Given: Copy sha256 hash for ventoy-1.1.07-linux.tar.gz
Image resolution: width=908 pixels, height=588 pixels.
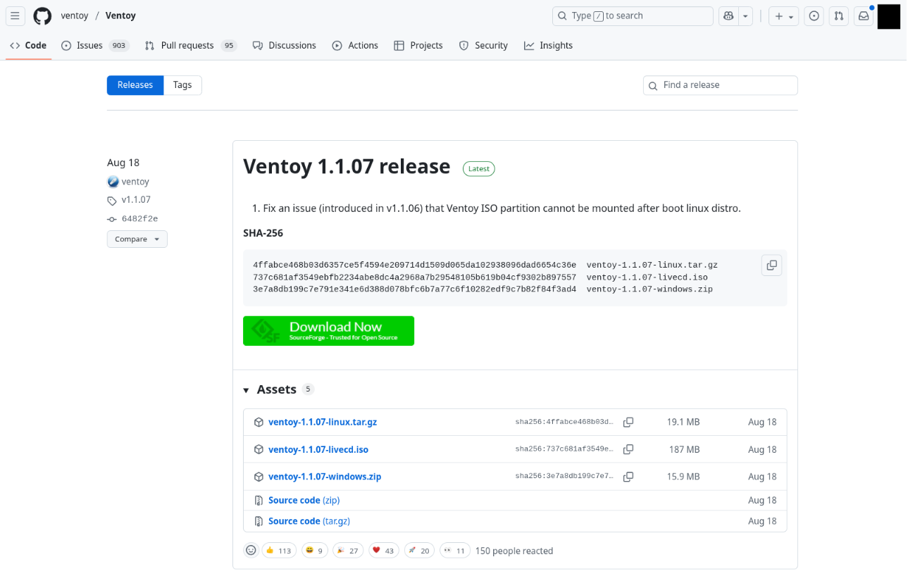Looking at the screenshot, I should coord(628,423).
